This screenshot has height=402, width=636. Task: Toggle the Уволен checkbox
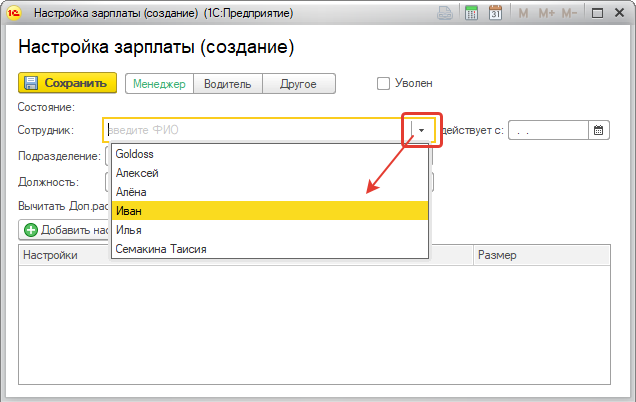(383, 84)
